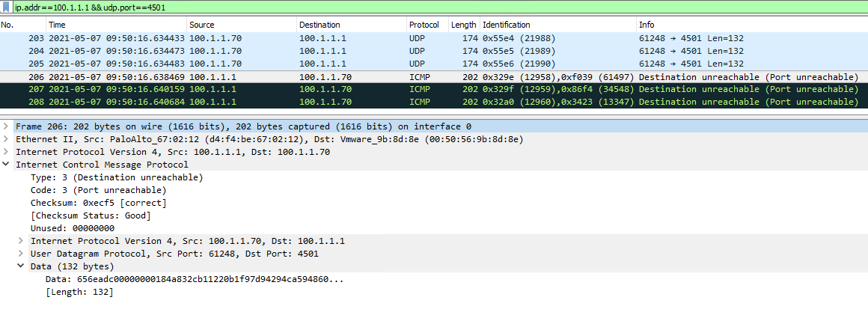Select the Unused: 00000000 field
The width and height of the screenshot is (868, 315).
tap(73, 228)
